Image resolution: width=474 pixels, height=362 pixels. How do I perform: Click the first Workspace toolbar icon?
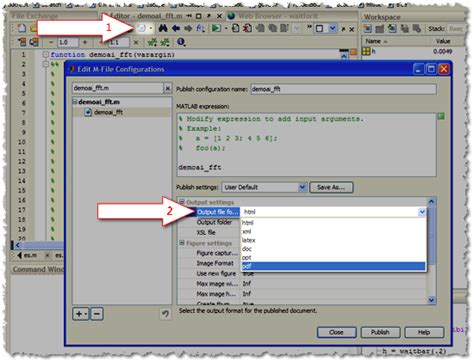point(368,29)
